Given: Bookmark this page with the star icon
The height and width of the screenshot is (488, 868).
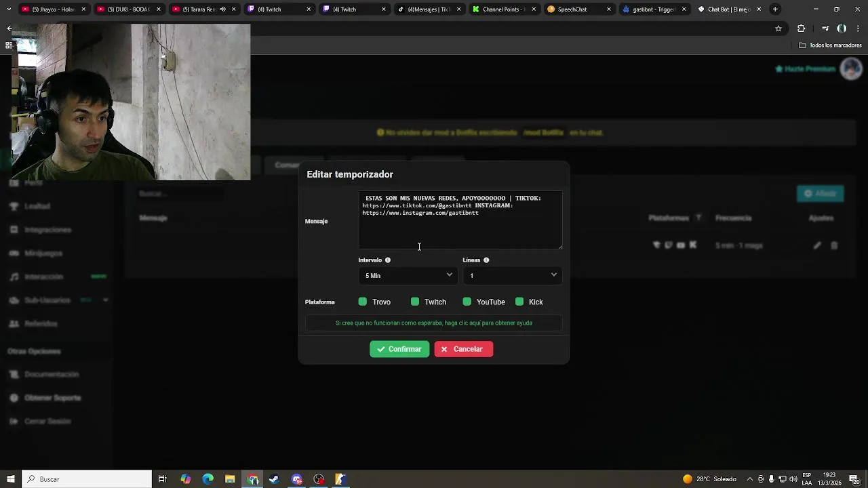Looking at the screenshot, I should (x=778, y=28).
